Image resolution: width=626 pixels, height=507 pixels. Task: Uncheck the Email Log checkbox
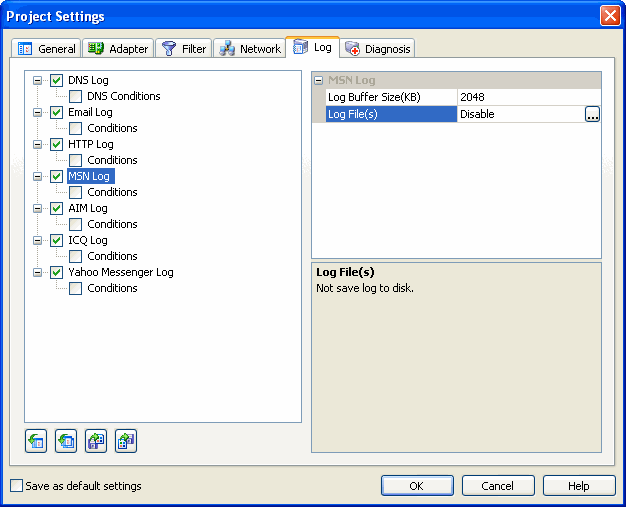point(56,112)
